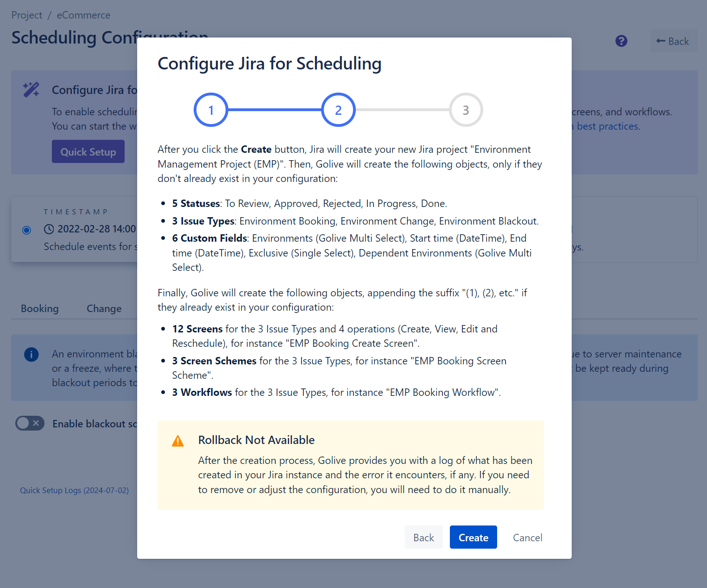Click the orange rollback warning icon
Viewport: 707px width, 588px height.
tap(178, 441)
